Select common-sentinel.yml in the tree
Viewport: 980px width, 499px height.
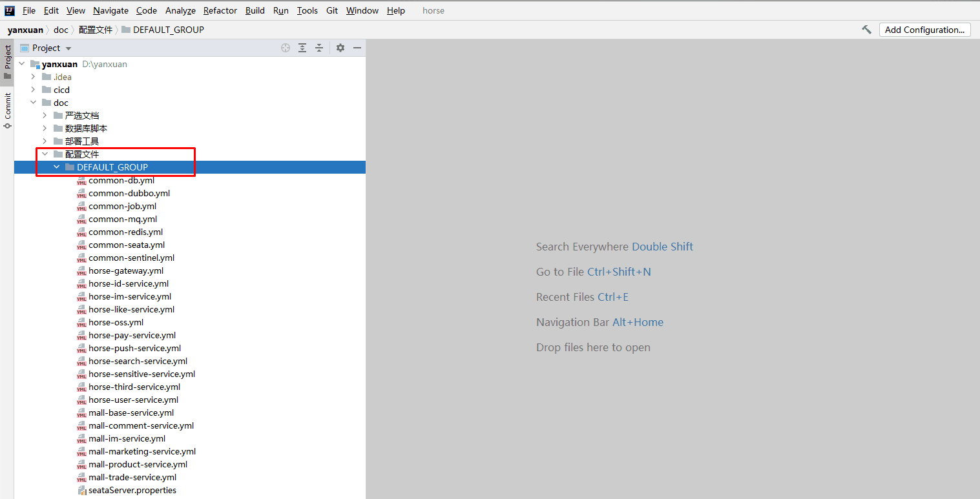pos(131,258)
